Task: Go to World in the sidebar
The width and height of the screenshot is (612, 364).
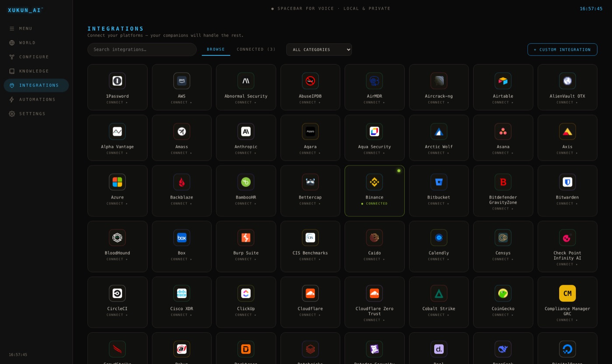Action: tap(36, 43)
